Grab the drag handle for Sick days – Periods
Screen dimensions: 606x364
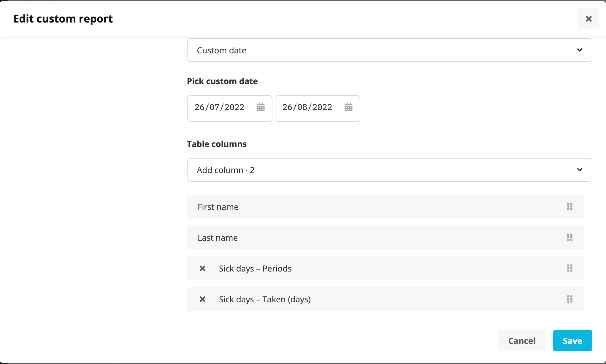tap(569, 268)
